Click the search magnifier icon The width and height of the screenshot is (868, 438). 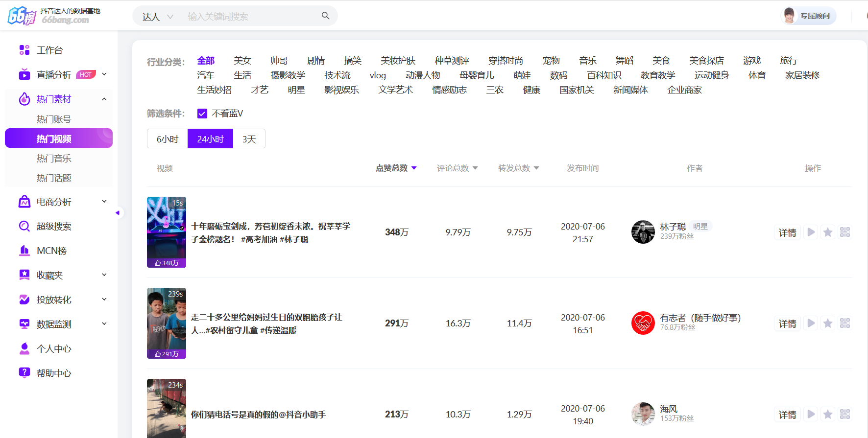[325, 16]
